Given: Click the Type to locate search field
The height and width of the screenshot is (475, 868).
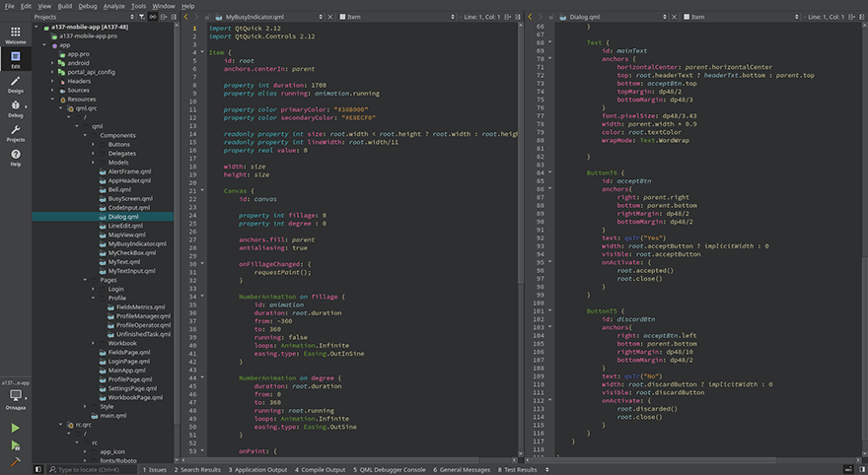Looking at the screenshot, I should coord(89,470).
